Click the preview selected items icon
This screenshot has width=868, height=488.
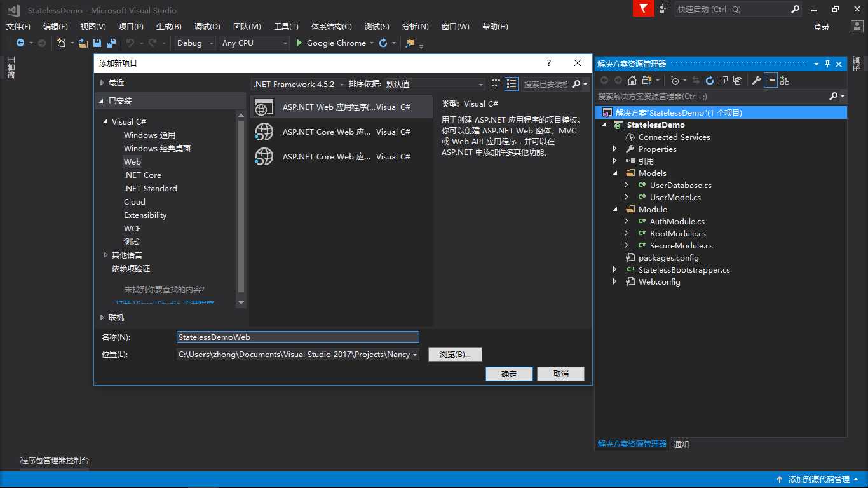tap(771, 80)
